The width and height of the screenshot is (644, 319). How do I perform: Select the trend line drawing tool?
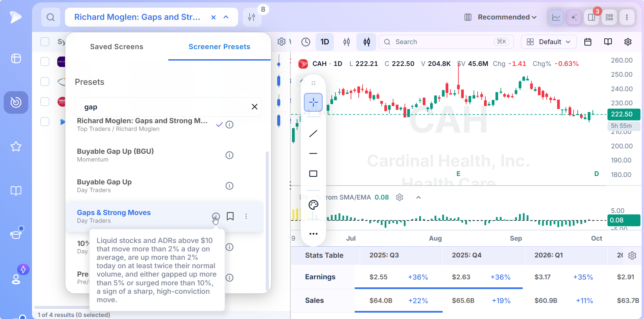[313, 134]
